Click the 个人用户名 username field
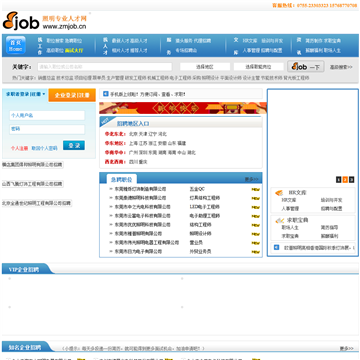This screenshot has width=360, height=360. pyautogui.click(x=47, y=115)
